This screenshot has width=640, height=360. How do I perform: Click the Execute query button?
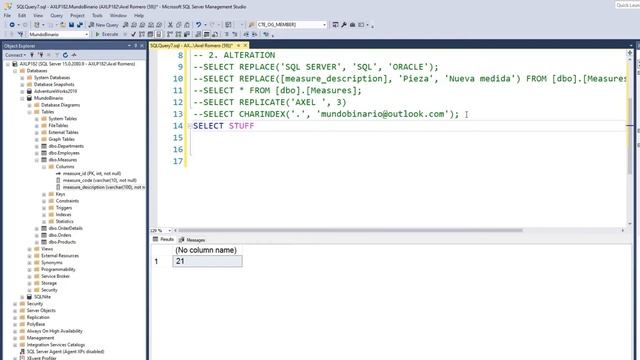[x=107, y=35]
